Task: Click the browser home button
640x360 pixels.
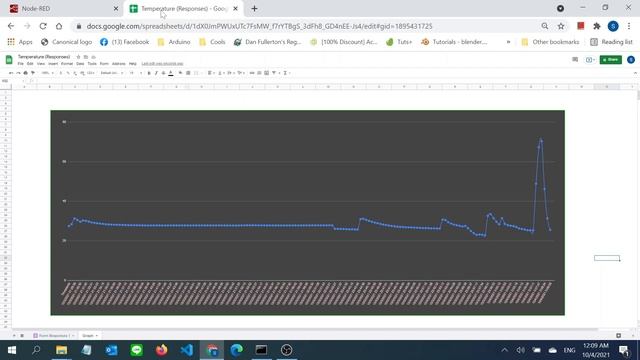Action: [59, 26]
